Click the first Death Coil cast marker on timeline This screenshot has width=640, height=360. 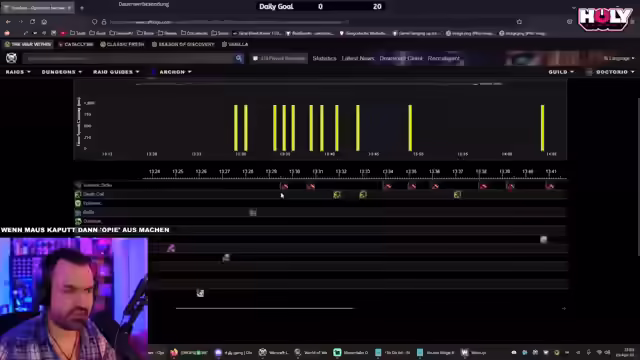[x=337, y=195]
